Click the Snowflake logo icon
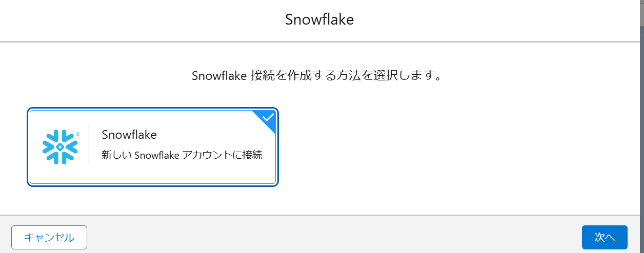Screen dimensions: 644x253 (x=60, y=146)
